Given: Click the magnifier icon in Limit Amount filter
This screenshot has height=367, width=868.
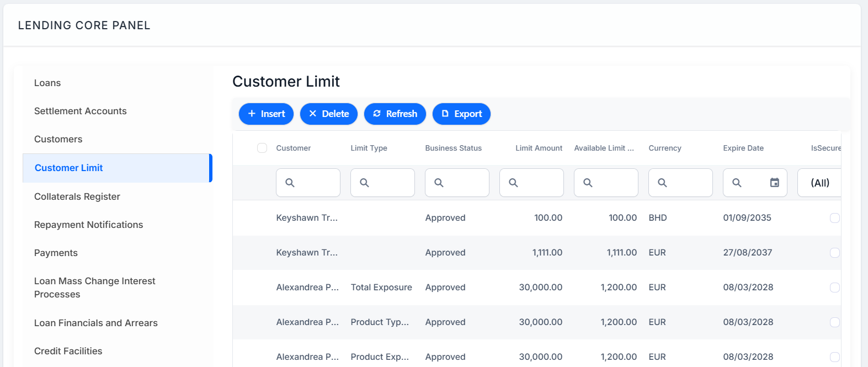Looking at the screenshot, I should point(513,183).
